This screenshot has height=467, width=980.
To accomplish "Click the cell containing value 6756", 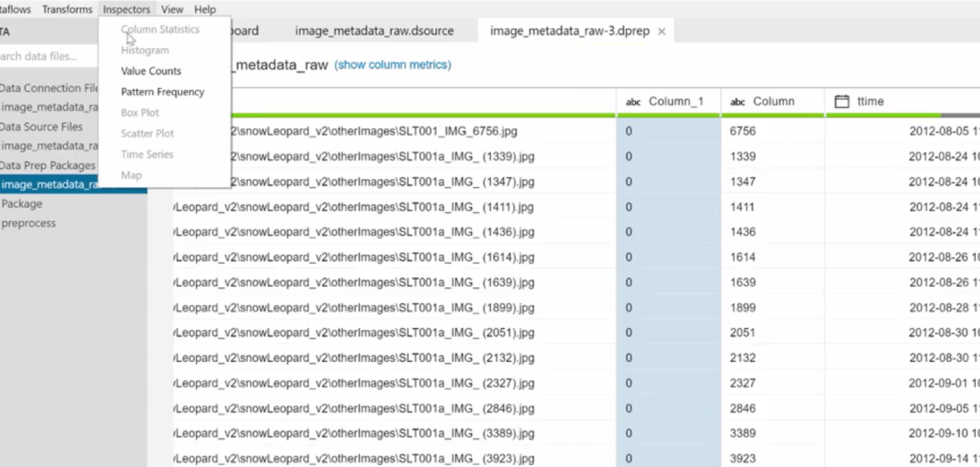I will click(x=742, y=131).
